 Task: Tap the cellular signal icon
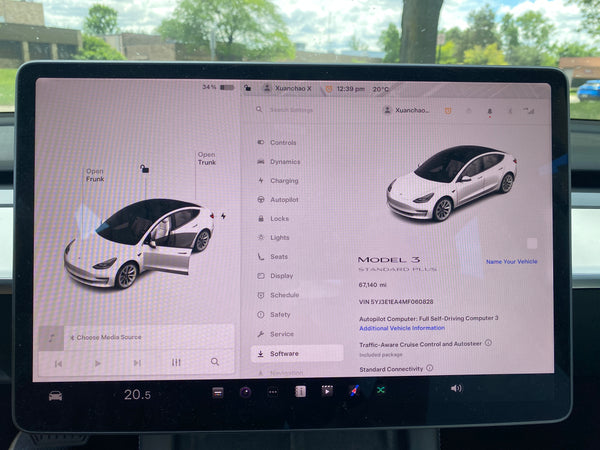(529, 111)
